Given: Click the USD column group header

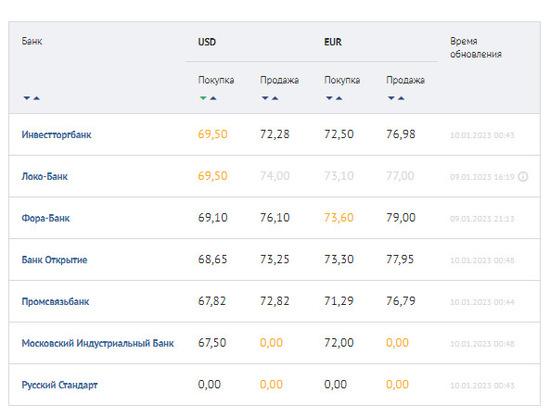Looking at the screenshot, I should pyautogui.click(x=207, y=42).
